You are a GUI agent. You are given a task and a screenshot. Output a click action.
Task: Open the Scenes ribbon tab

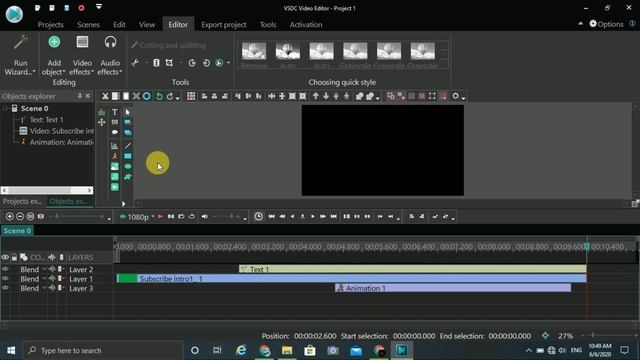[88, 24]
